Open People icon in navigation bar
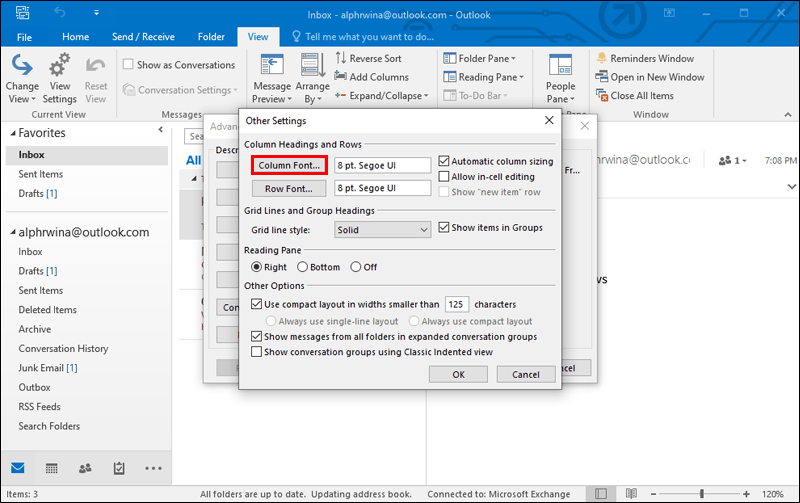This screenshot has height=503, width=800. tap(85, 468)
